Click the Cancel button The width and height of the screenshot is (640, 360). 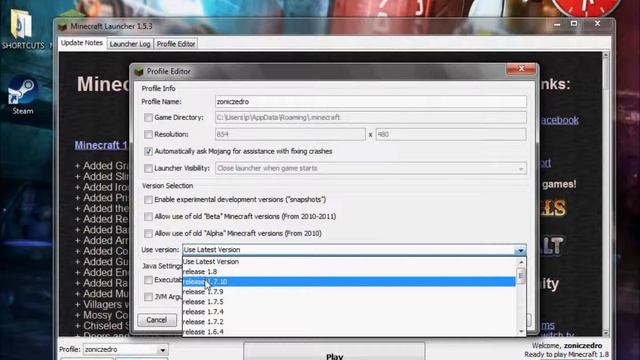pyautogui.click(x=157, y=320)
